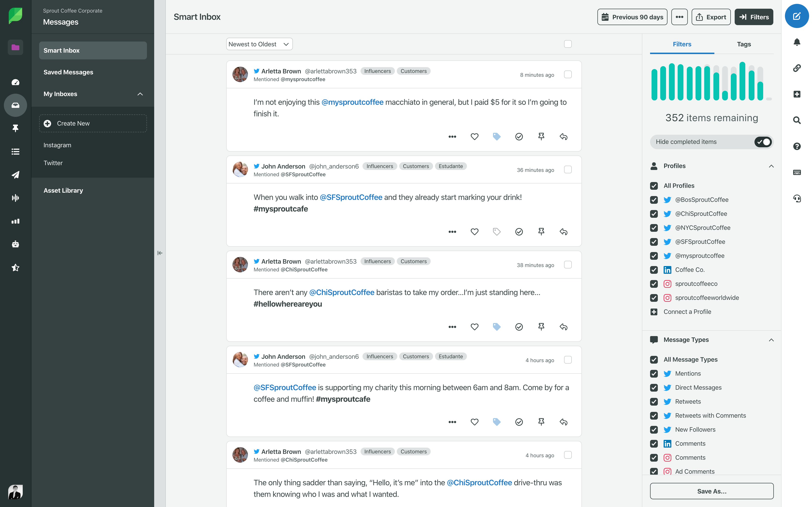812x507 pixels.
Task: Open the search magnifier icon in right rail
Action: pos(797,120)
